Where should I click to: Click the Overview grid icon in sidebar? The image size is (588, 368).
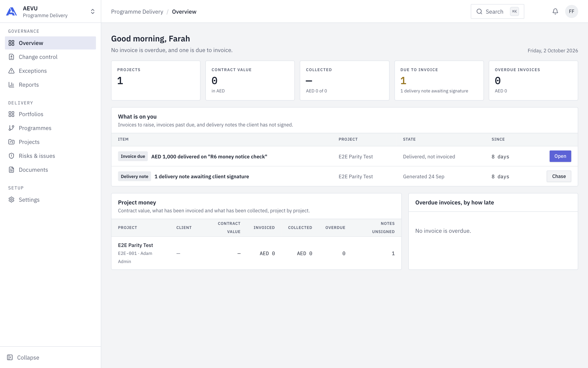click(11, 43)
